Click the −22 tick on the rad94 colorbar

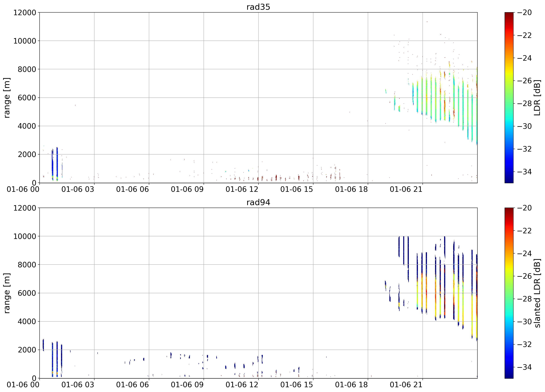coord(524,231)
